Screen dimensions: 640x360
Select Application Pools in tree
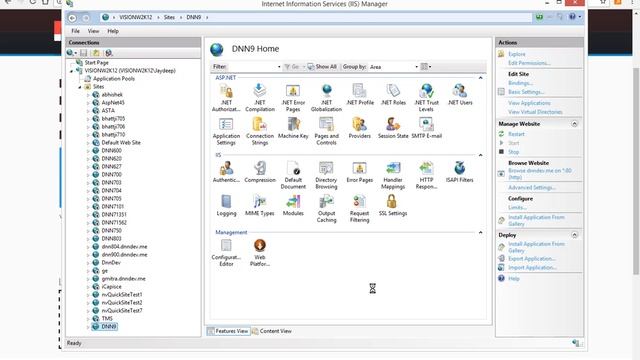point(114,78)
